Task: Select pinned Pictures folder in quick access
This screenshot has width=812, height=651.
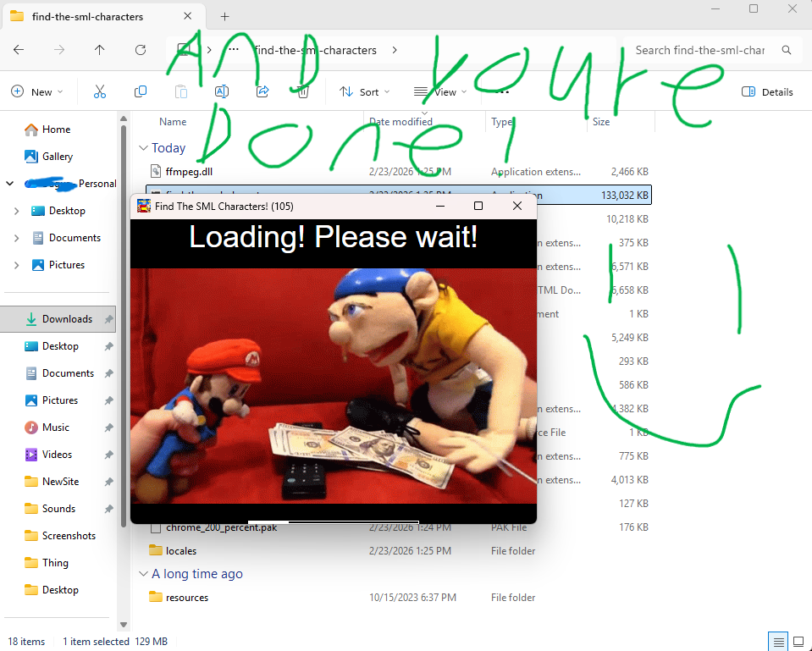Action: (x=59, y=400)
